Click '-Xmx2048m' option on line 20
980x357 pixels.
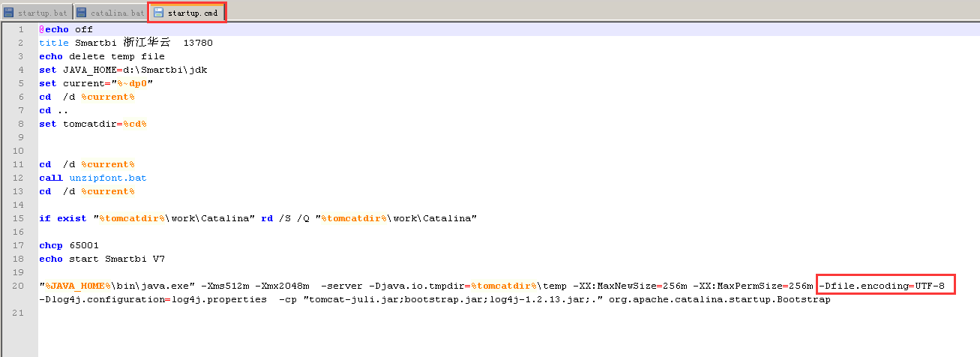pyautogui.click(x=283, y=286)
